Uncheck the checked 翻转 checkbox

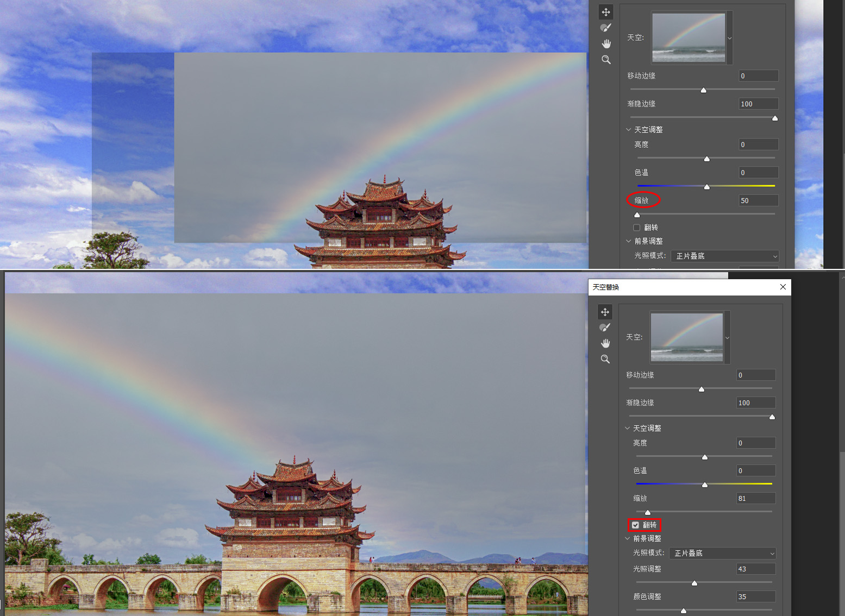(635, 525)
